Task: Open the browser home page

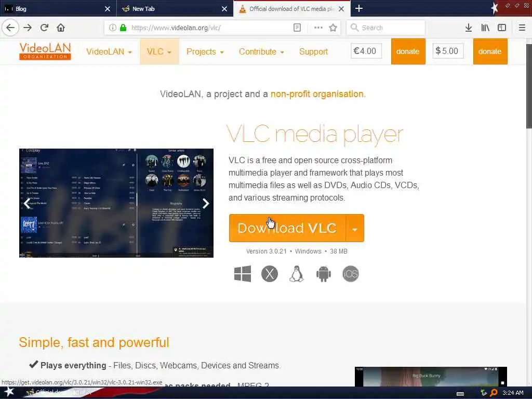Action: (x=61, y=28)
